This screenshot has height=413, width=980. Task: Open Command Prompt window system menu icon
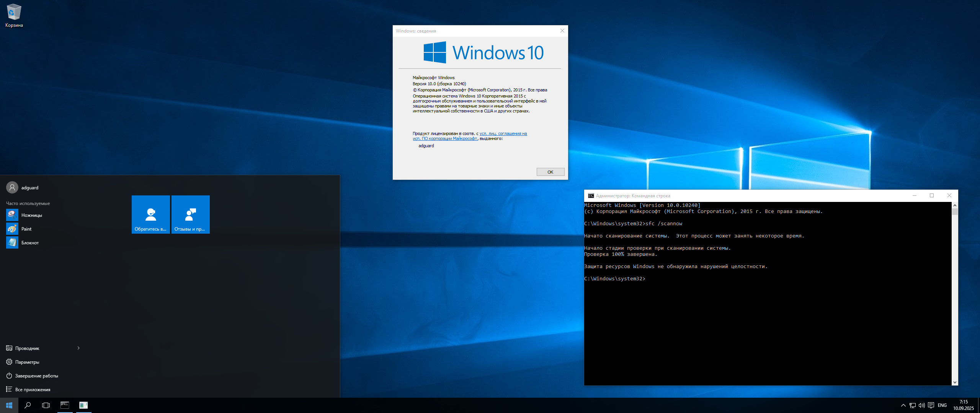coord(591,196)
